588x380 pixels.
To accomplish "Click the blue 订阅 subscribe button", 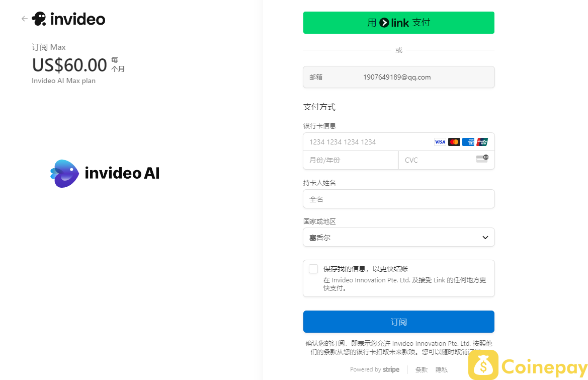I will point(399,322).
